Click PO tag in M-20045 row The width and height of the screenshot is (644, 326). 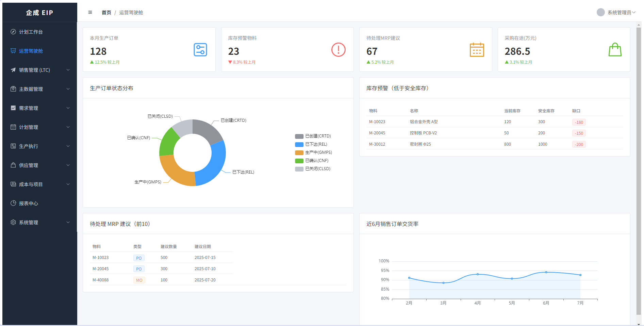point(139,269)
